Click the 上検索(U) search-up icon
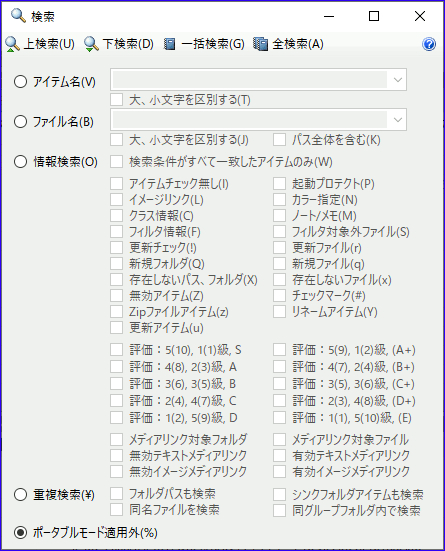This screenshot has width=445, height=551. point(13,44)
